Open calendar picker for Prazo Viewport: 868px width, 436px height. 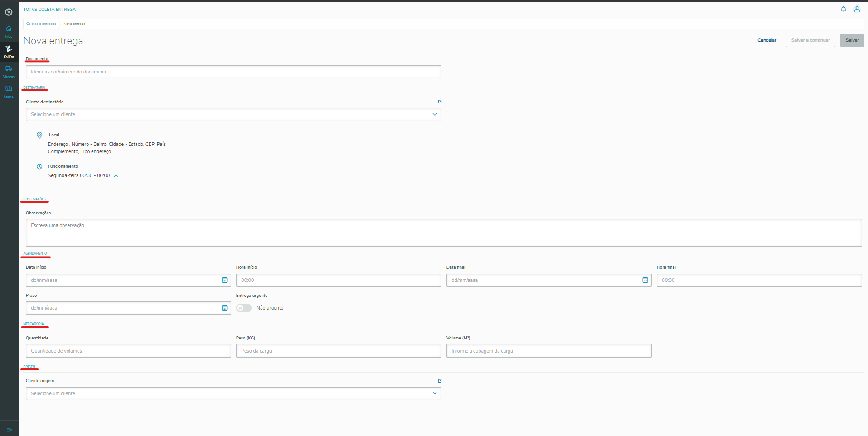click(x=224, y=308)
